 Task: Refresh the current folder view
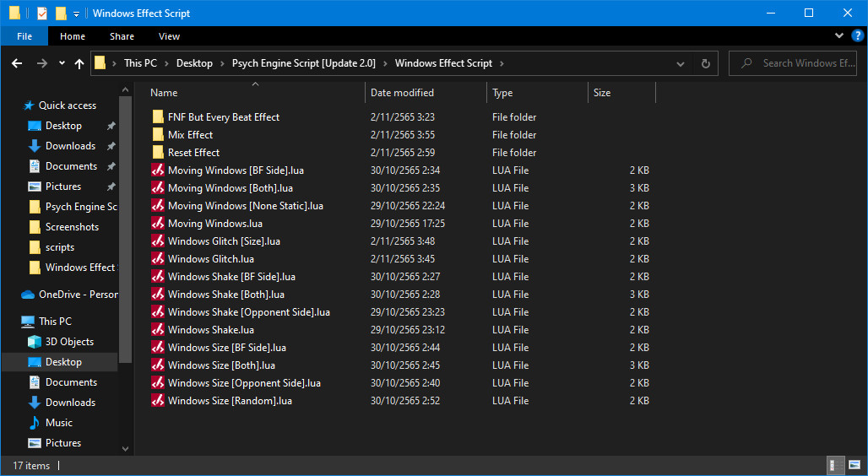(x=705, y=63)
